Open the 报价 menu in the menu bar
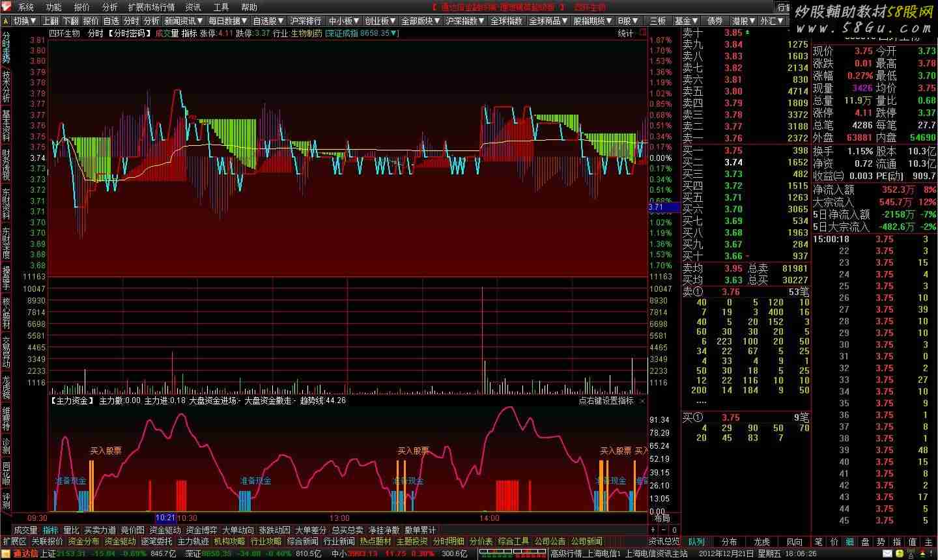938x560 pixels. (82, 7)
